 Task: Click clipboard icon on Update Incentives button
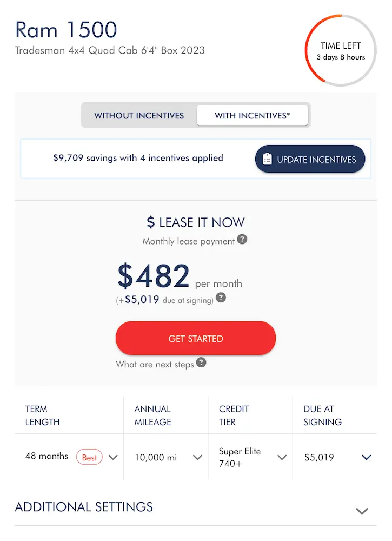(267, 160)
